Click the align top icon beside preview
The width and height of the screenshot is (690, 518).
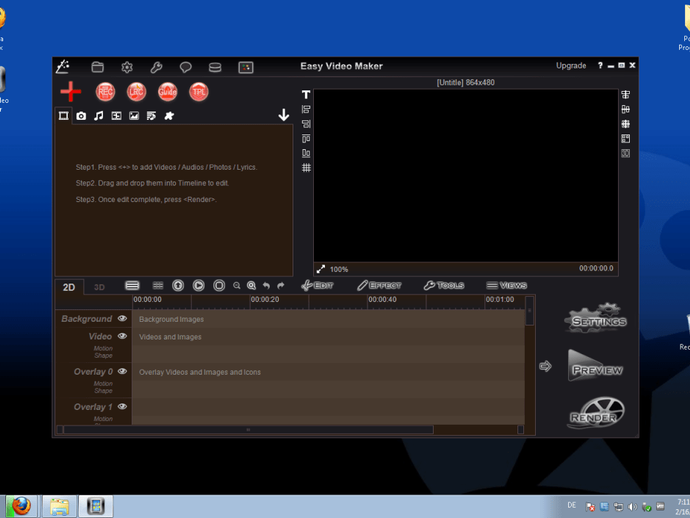[306, 139]
